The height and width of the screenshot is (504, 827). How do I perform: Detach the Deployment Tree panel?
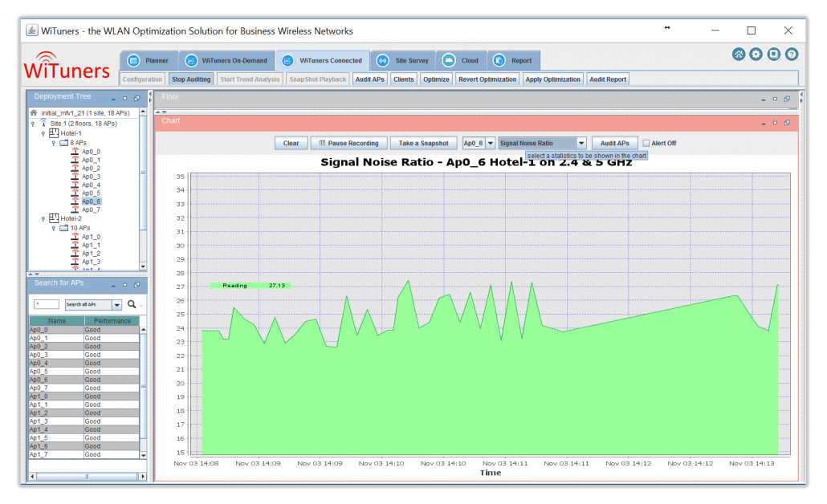pos(137,98)
